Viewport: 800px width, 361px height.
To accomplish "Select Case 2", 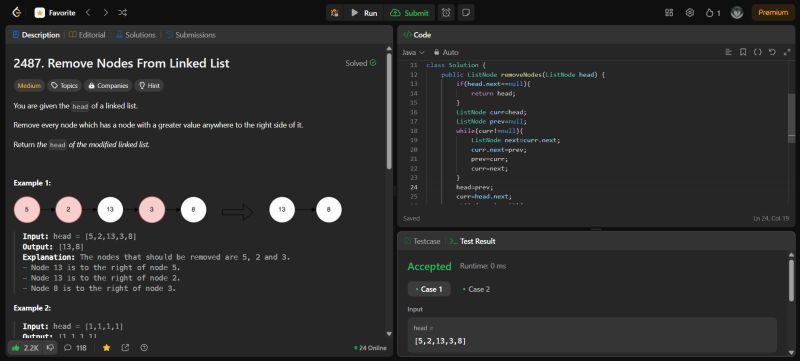I will [476, 289].
